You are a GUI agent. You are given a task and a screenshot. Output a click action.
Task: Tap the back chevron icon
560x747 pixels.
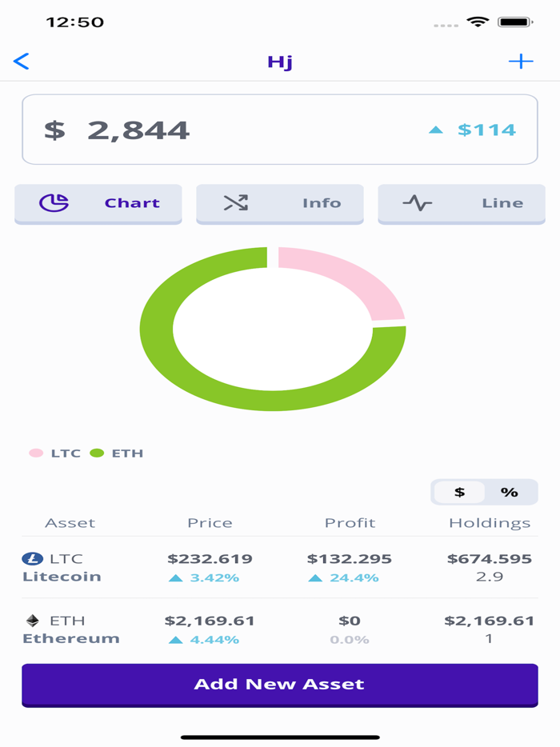click(22, 60)
